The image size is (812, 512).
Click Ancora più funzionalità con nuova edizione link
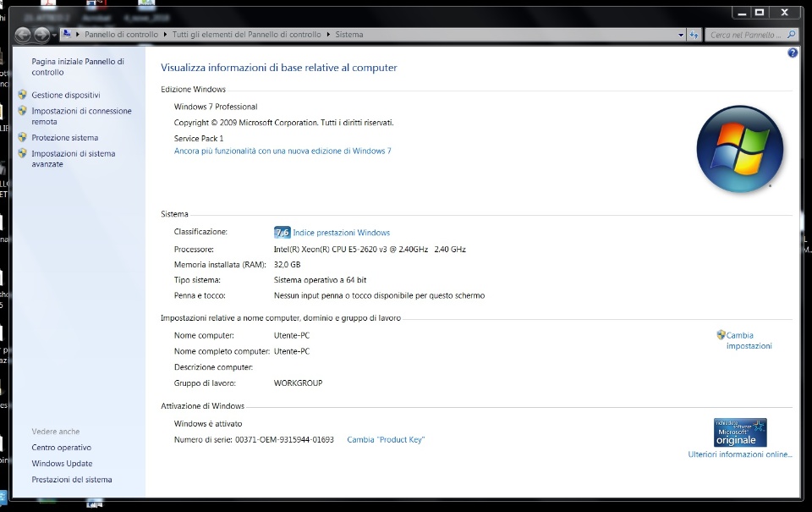[283, 151]
